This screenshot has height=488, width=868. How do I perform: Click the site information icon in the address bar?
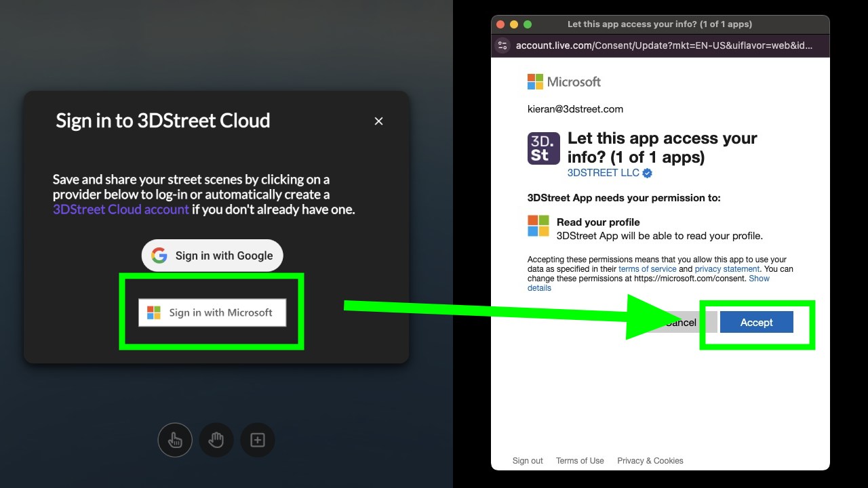point(502,45)
